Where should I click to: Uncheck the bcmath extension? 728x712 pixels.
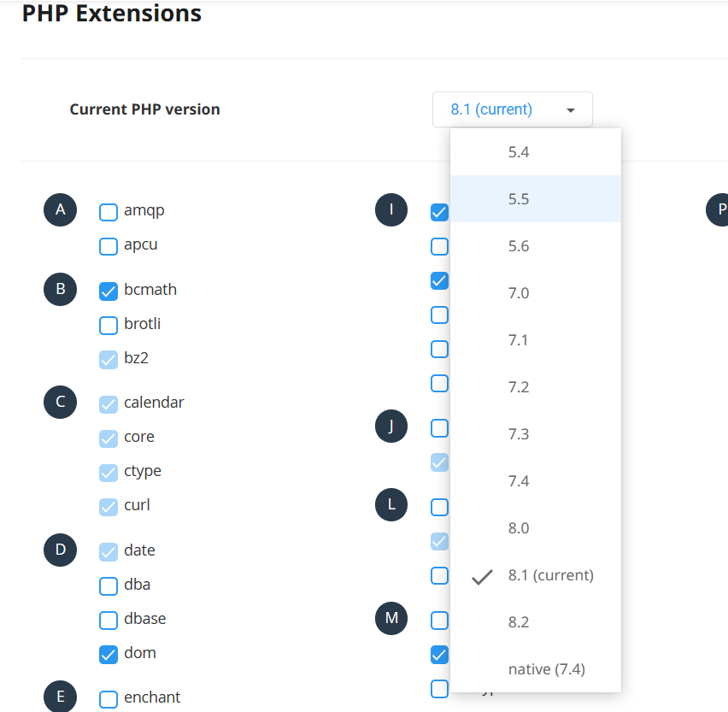coord(109,291)
